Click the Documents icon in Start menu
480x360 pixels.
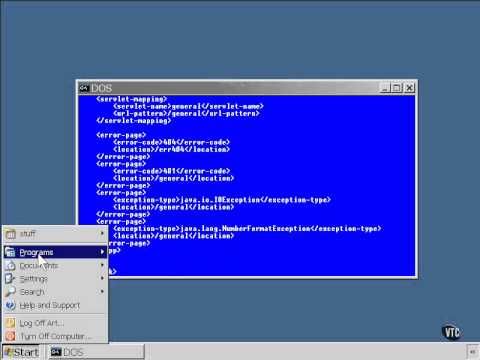coord(10,266)
